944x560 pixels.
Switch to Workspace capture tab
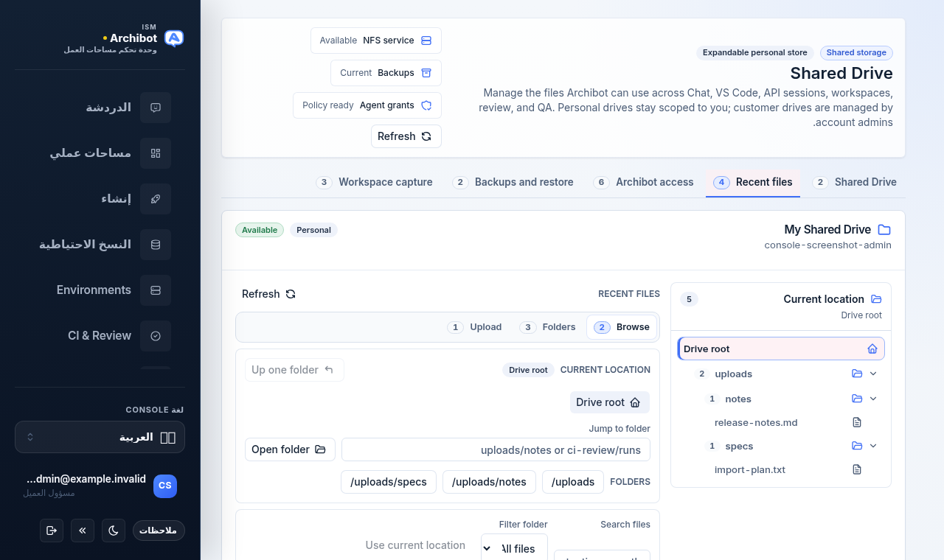pyautogui.click(x=375, y=182)
